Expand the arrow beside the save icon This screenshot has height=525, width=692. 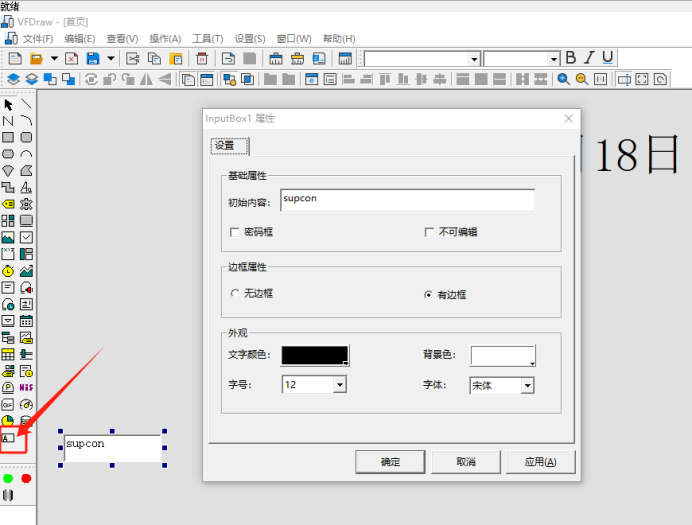click(x=111, y=58)
